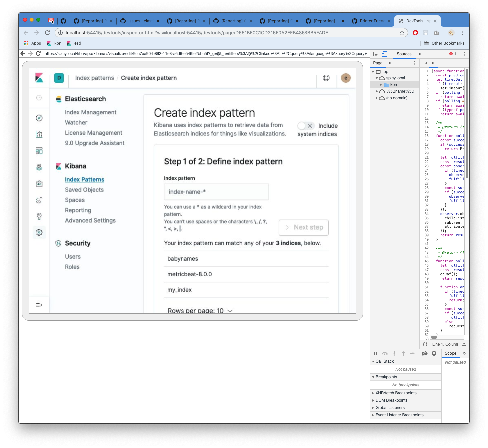The width and height of the screenshot is (488, 448).
Task: Select the Dashboard icon in Kibana sidebar
Action: coord(39,151)
